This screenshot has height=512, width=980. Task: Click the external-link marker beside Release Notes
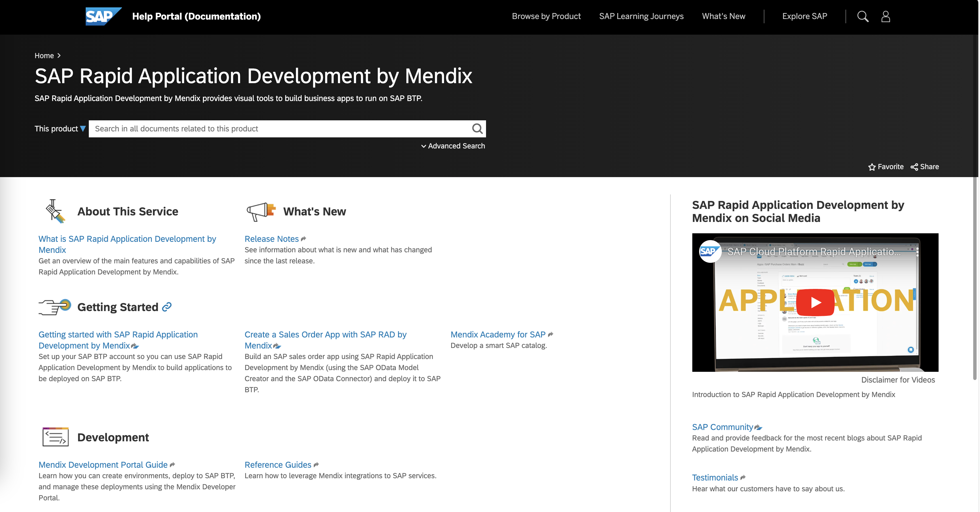(303, 238)
